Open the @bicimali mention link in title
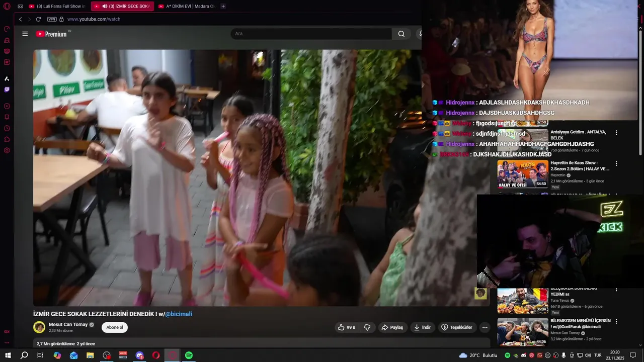This screenshot has width=644, height=362. (179, 314)
